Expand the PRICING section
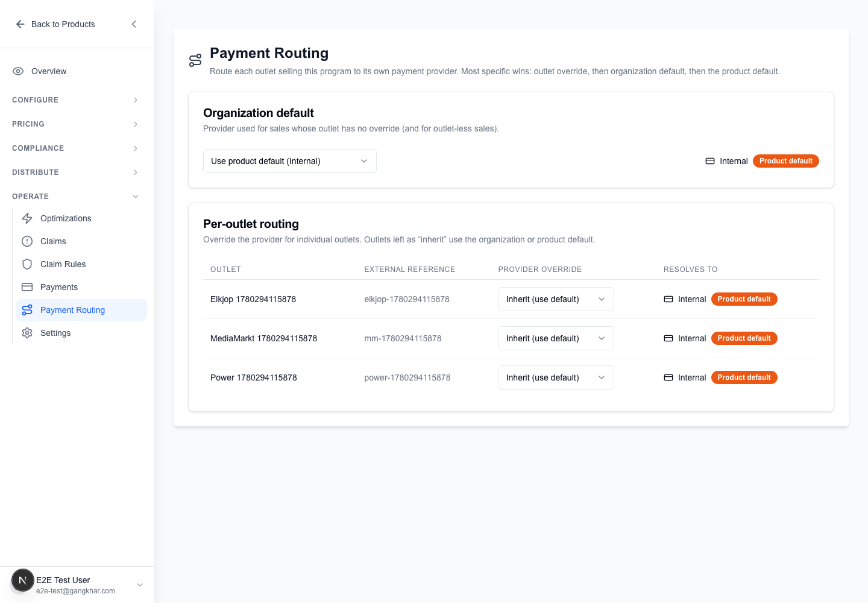Viewport: 868px width, 603px height. 76,124
